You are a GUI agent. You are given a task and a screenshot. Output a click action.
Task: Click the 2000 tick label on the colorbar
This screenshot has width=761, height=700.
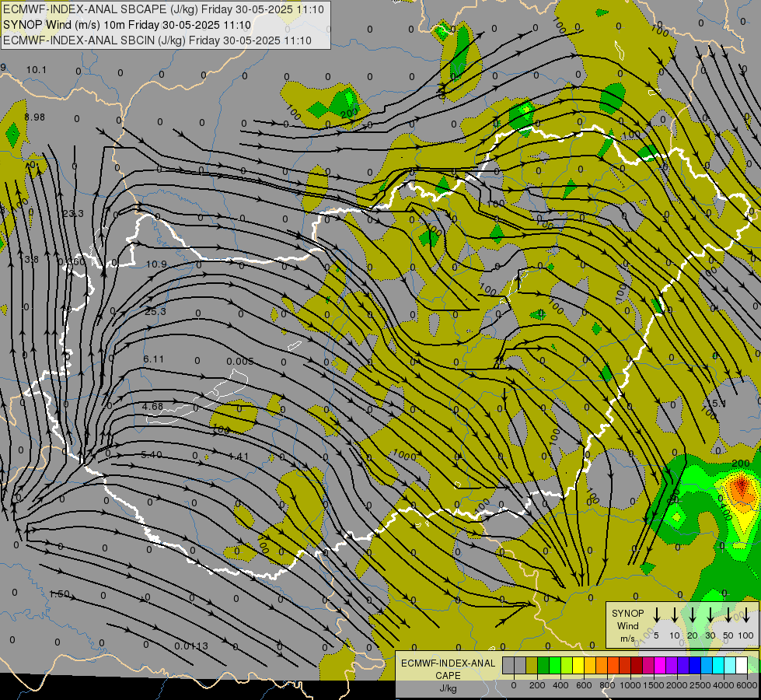coord(677,685)
